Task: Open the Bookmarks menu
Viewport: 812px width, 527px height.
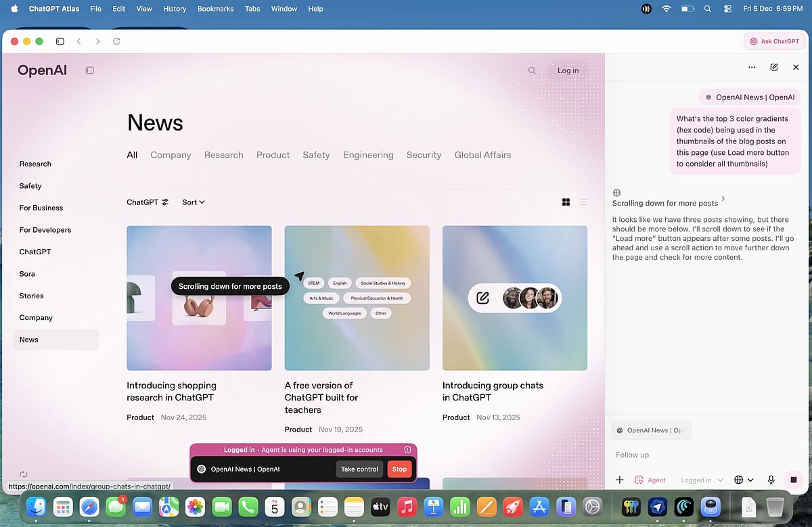Action: [x=215, y=9]
